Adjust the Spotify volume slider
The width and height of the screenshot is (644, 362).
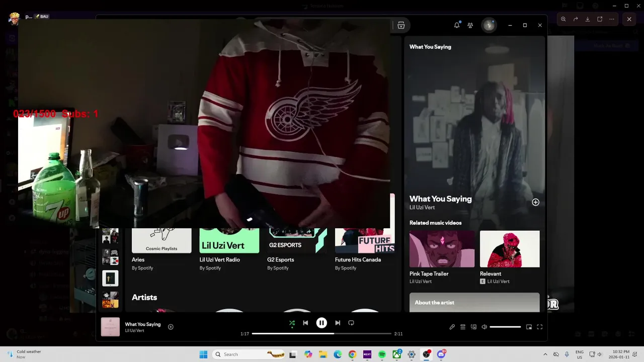click(505, 327)
